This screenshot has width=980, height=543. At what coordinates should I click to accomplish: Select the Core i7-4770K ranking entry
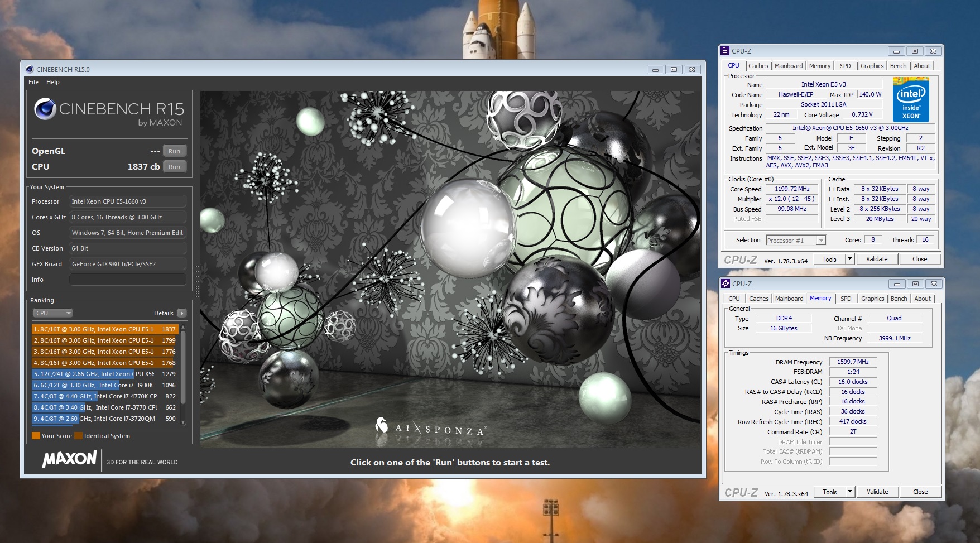(x=105, y=396)
